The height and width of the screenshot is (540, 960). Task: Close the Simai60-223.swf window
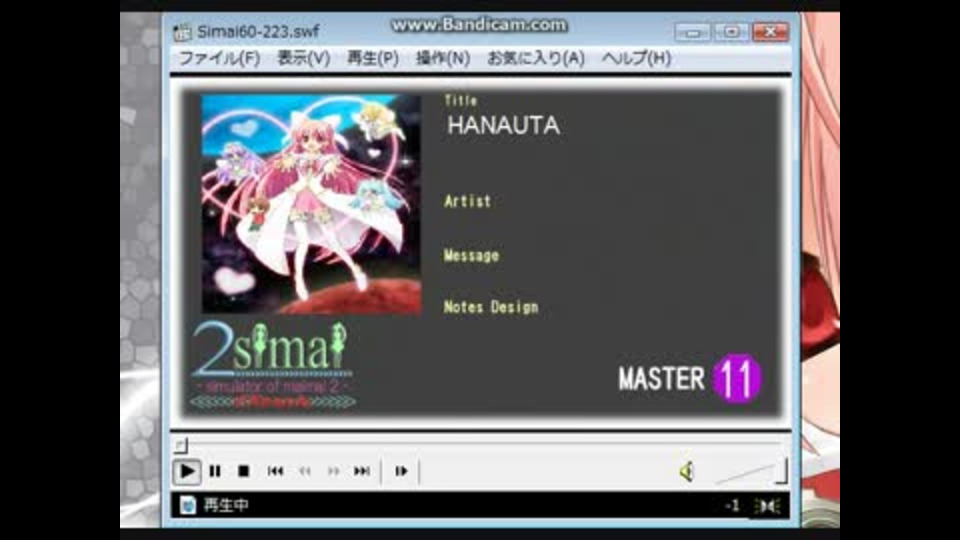click(x=770, y=32)
